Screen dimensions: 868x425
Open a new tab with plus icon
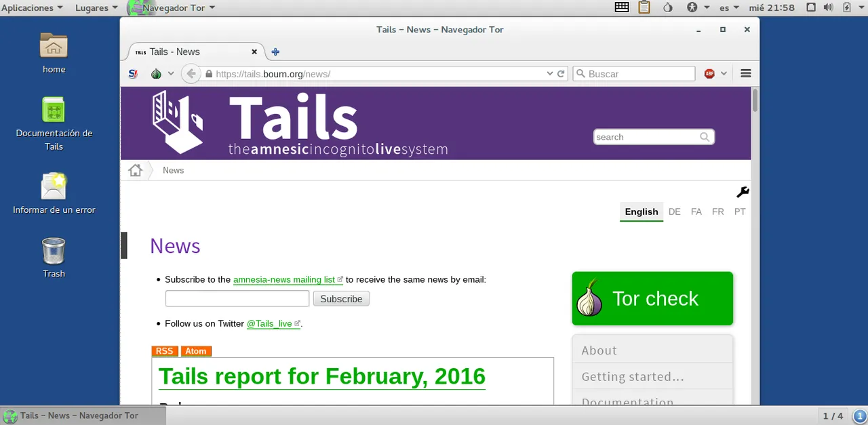(275, 52)
